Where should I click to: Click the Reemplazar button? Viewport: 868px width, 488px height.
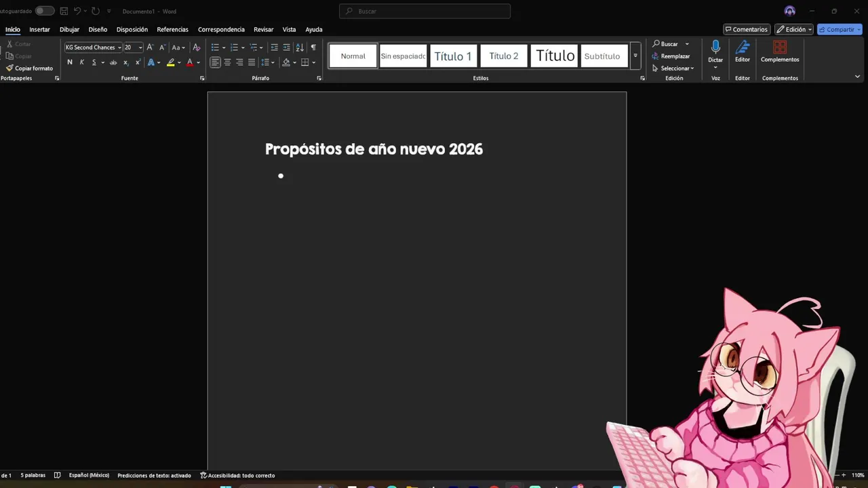point(671,56)
